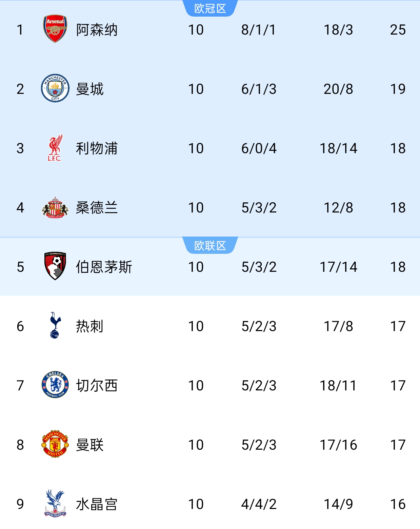Image resolution: width=420 pixels, height=529 pixels.
Task: Open team name 水晶宫
Action: pyautogui.click(x=97, y=504)
